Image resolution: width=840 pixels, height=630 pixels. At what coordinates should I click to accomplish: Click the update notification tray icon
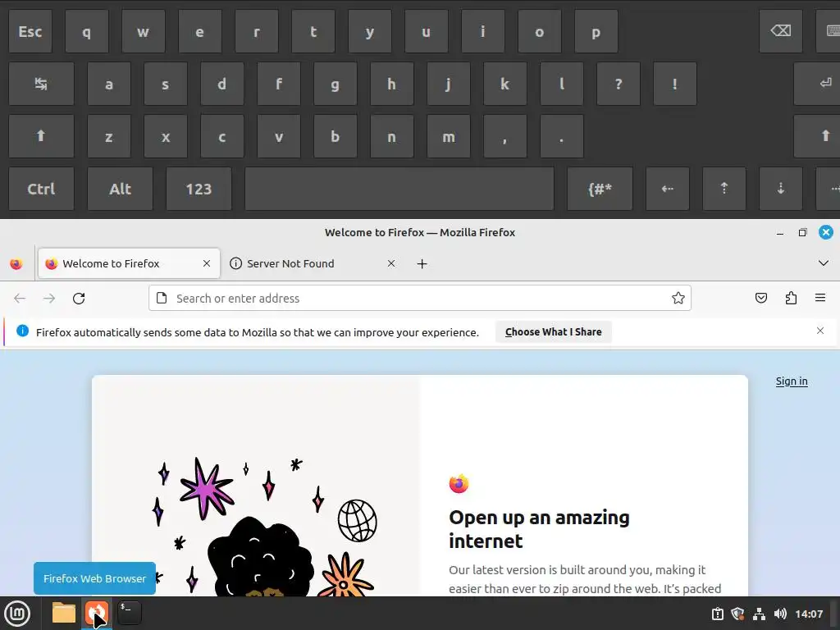click(717, 614)
